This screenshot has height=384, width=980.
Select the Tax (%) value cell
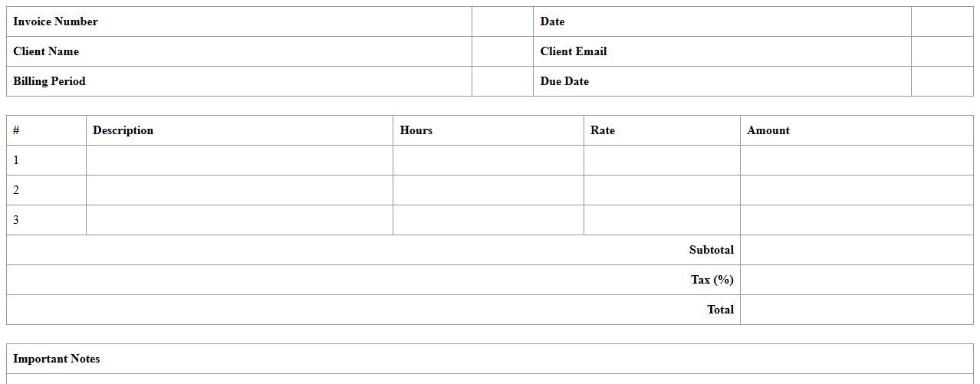857,280
